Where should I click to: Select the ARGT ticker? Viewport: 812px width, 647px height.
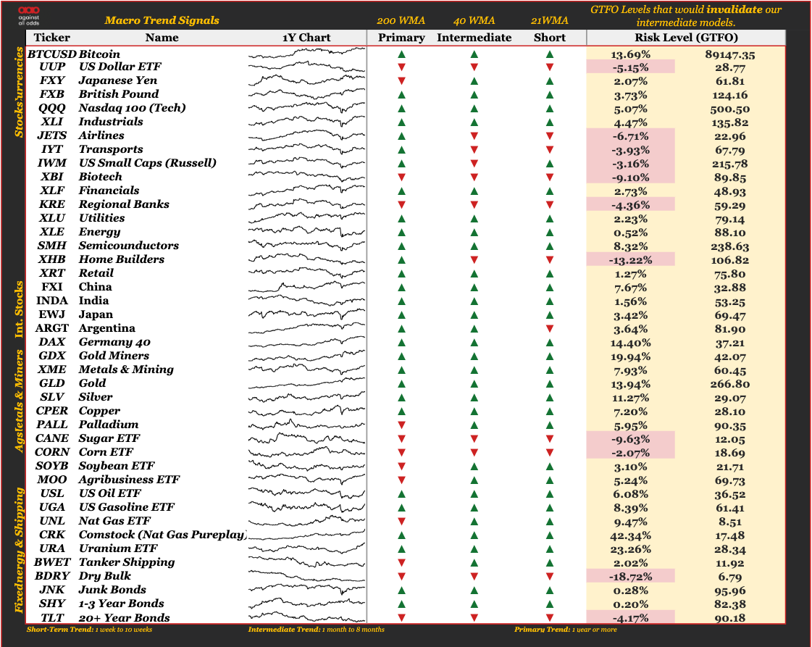[51, 328]
